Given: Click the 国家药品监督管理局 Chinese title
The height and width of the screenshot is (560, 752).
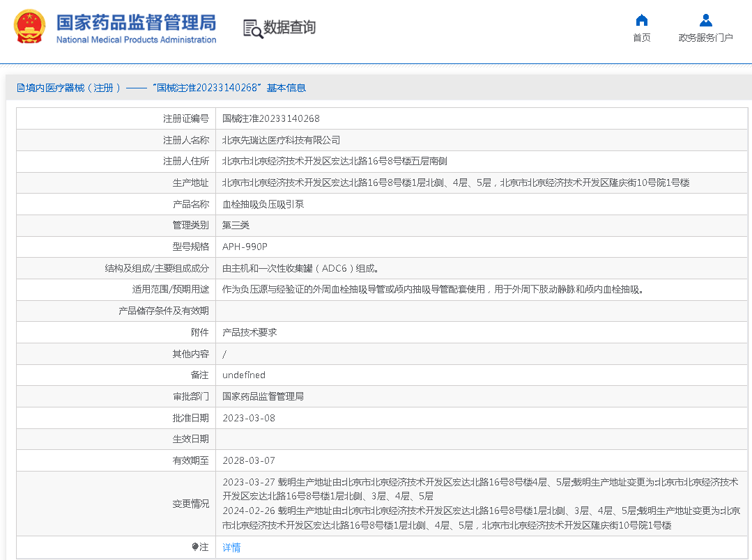Looking at the screenshot, I should (x=136, y=22).
